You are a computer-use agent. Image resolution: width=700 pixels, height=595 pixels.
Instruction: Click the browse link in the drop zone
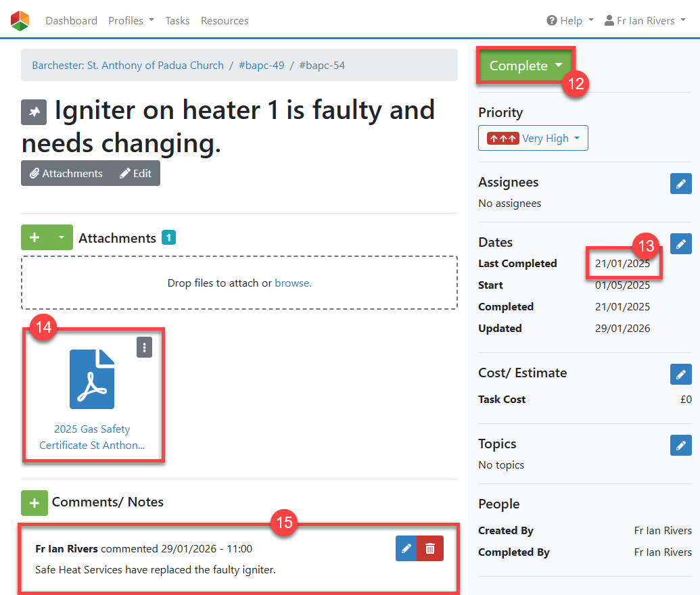pos(293,283)
